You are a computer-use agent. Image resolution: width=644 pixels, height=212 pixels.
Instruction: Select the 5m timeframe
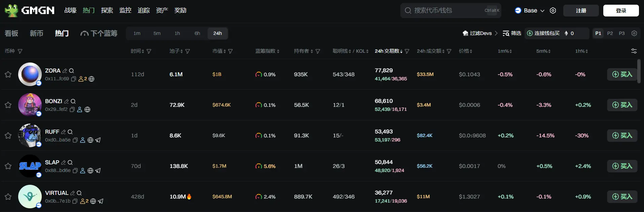(x=157, y=33)
